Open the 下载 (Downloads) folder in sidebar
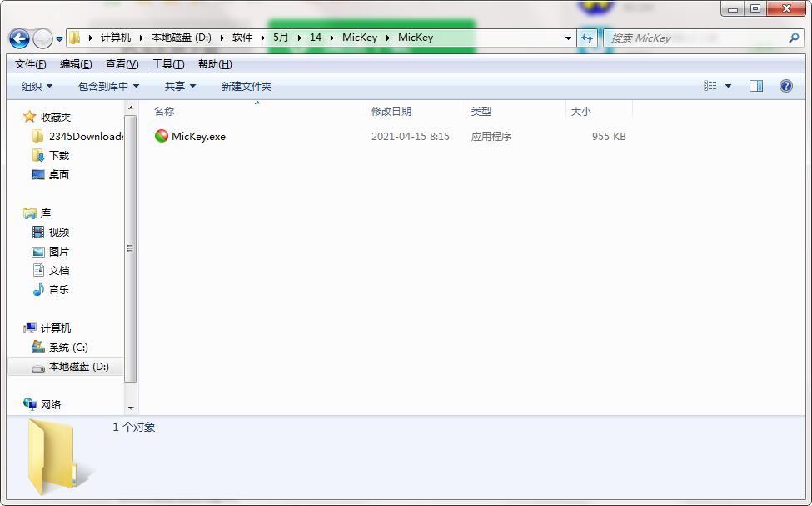Viewport: 812px width, 506px height. tap(61, 155)
